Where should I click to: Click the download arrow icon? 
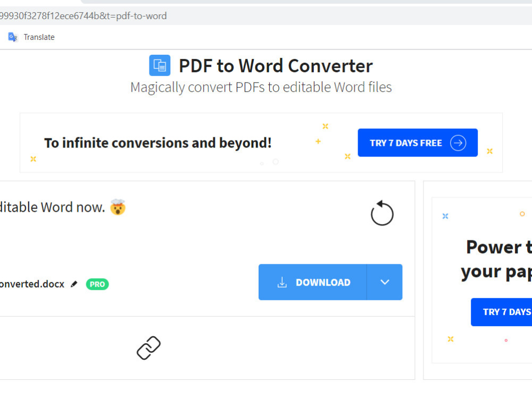pyautogui.click(x=282, y=282)
